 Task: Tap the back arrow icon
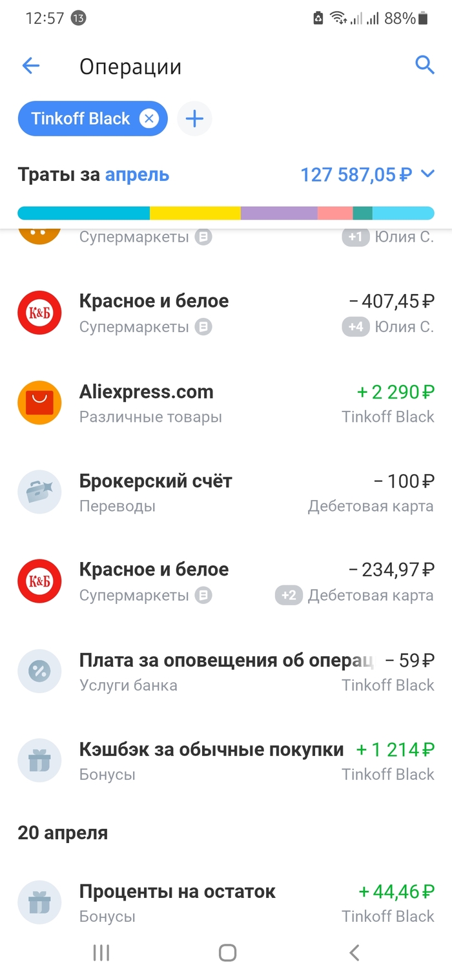31,66
